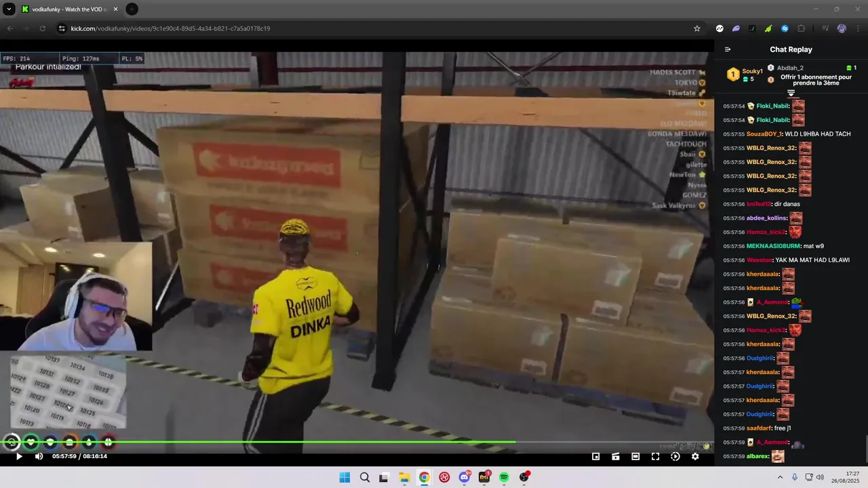868x488 pixels.
Task: Open the Extensions puzzle menu
Action: (x=801, y=28)
